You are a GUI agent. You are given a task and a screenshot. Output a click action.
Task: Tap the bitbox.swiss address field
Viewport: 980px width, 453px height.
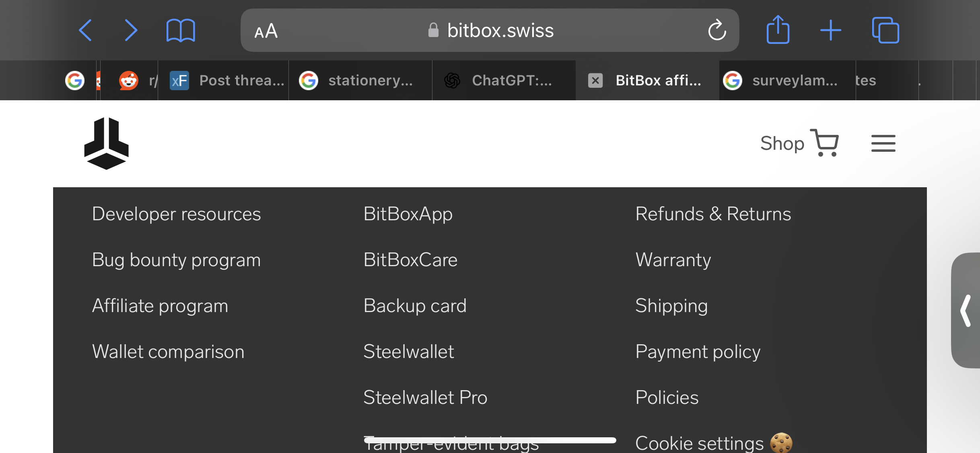point(490,30)
